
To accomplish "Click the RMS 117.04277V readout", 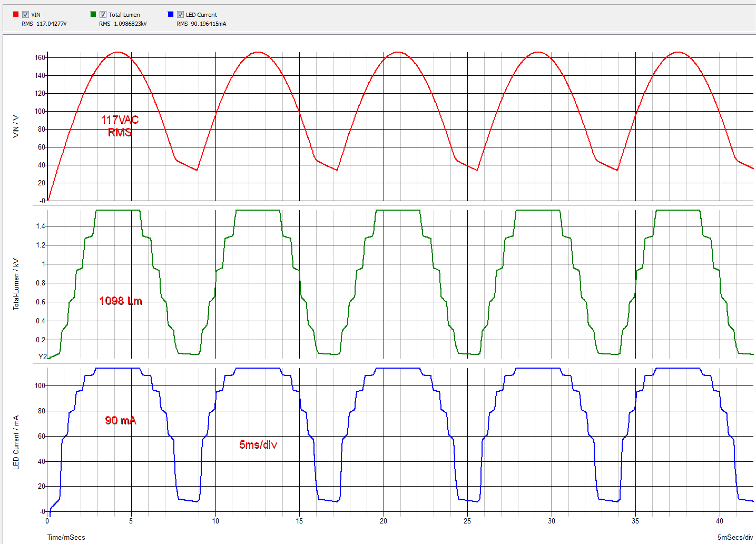I will [x=44, y=24].
